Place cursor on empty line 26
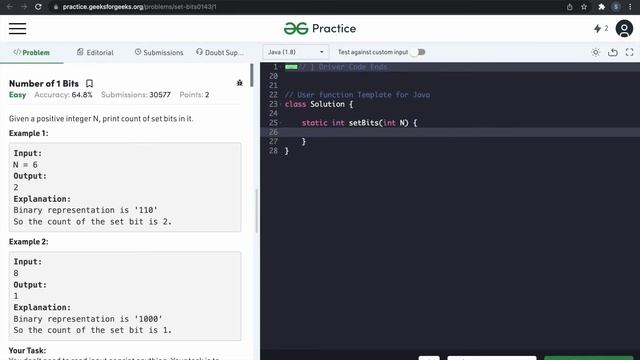This screenshot has width=640, height=360. click(450, 132)
